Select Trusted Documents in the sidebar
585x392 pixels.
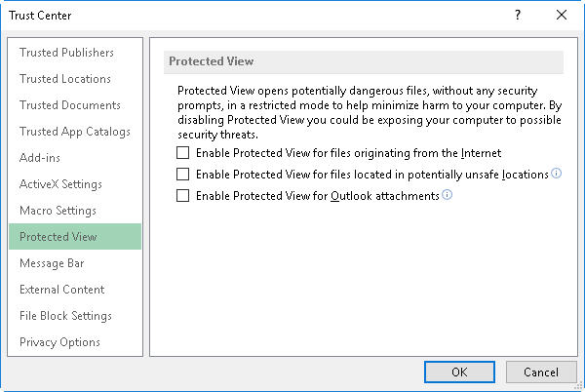click(x=70, y=105)
